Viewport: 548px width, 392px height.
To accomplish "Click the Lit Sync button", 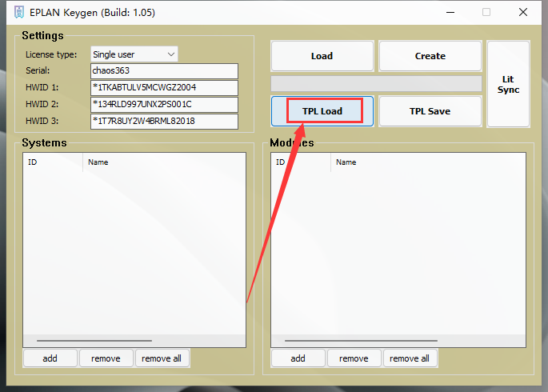I will 508,84.
